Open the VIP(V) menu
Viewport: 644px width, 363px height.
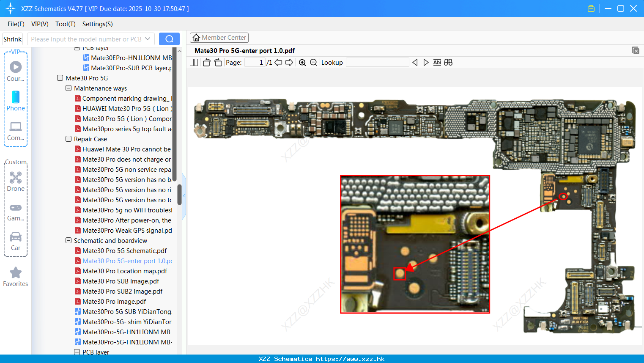coord(40,24)
